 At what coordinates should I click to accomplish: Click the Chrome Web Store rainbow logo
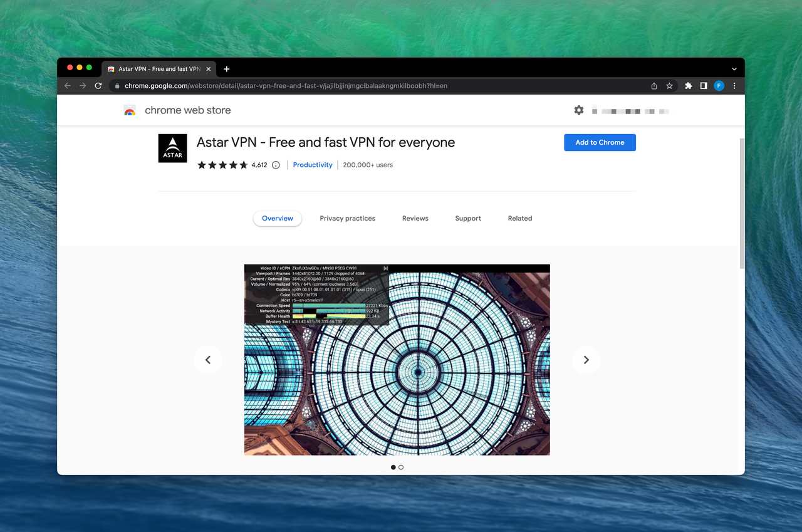130,110
